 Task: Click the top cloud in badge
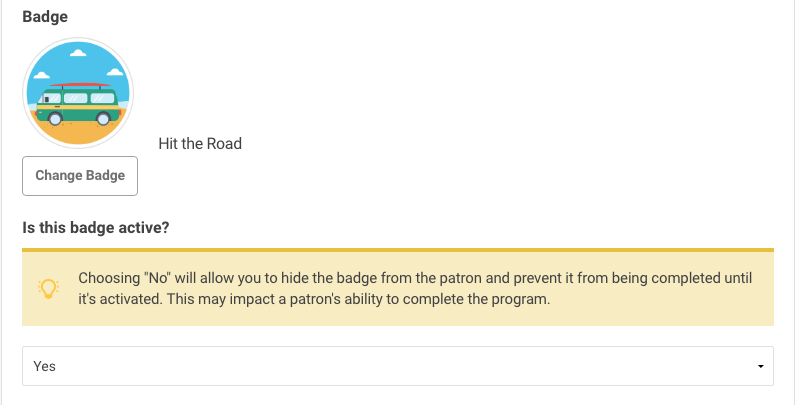pos(78,53)
